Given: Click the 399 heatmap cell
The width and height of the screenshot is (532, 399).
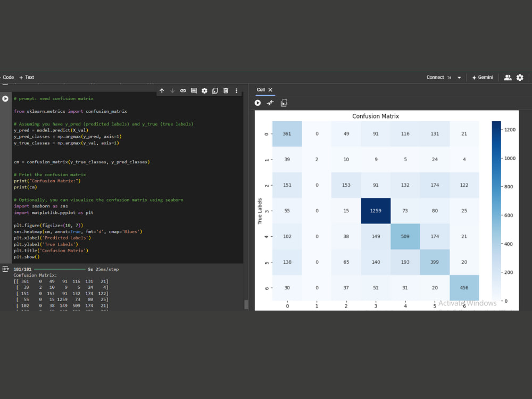Looking at the screenshot, I should (x=435, y=262).
